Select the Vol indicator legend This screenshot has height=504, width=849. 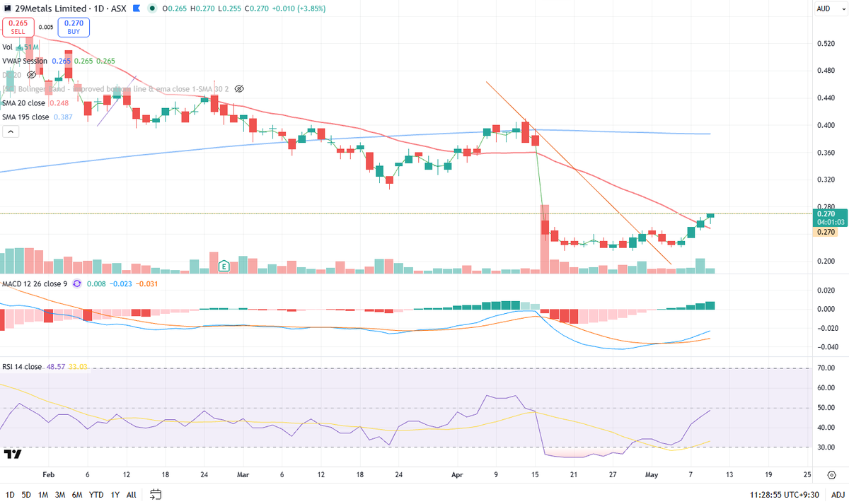(x=7, y=47)
